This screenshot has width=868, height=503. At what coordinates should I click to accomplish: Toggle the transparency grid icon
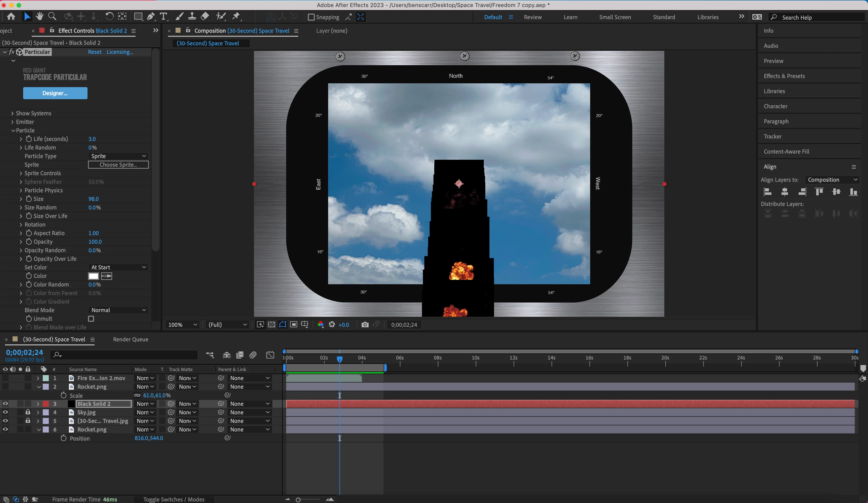(271, 325)
